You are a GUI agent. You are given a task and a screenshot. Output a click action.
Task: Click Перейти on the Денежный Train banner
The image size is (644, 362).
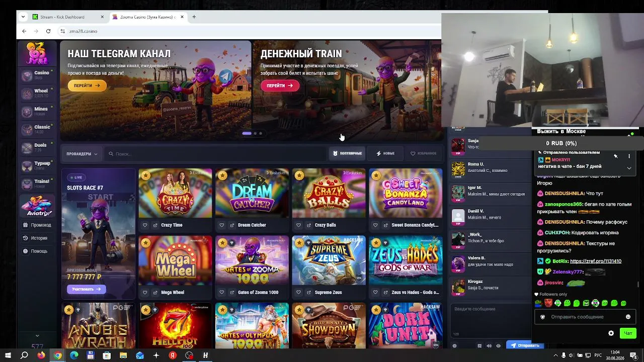point(280,85)
